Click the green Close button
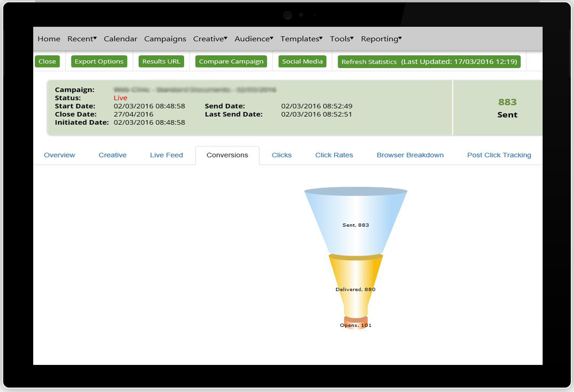Image resolution: width=574 pixels, height=392 pixels. click(x=47, y=61)
